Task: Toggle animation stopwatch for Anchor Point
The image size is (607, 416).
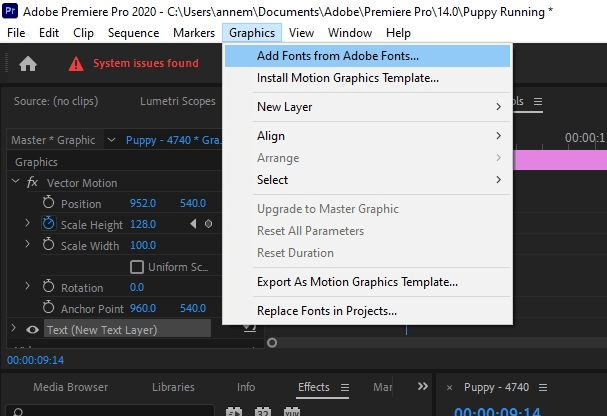Action: 48,307
